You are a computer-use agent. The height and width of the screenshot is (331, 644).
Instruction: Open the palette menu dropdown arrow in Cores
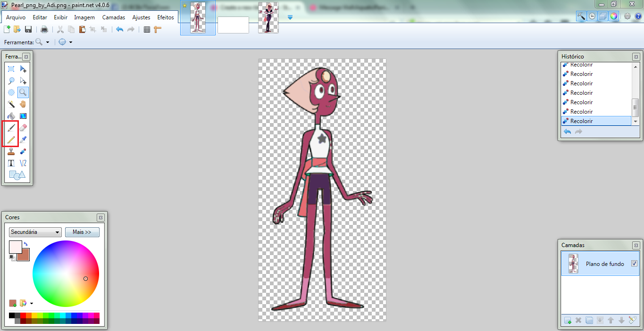pos(32,303)
